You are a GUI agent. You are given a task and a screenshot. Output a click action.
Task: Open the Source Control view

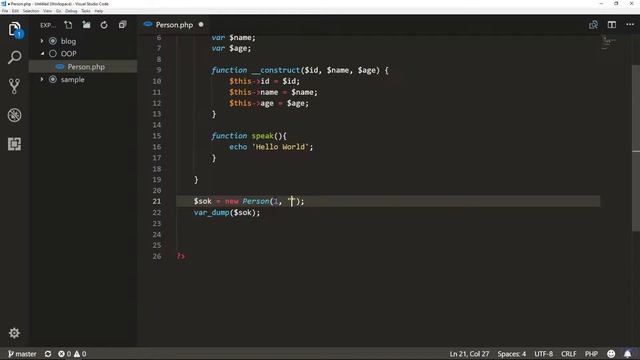14,86
